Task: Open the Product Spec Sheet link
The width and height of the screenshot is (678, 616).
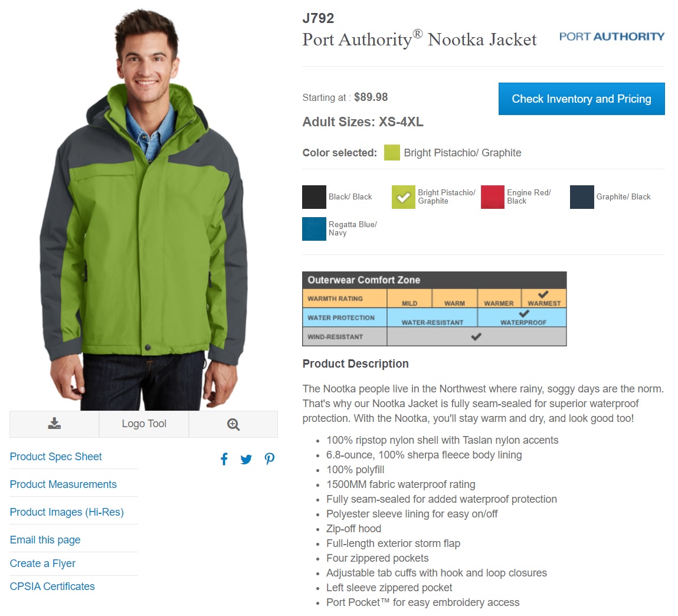Action: pyautogui.click(x=56, y=457)
